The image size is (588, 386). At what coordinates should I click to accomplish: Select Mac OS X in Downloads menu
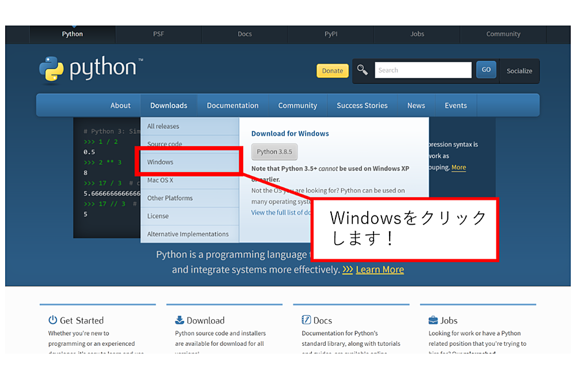(190, 180)
